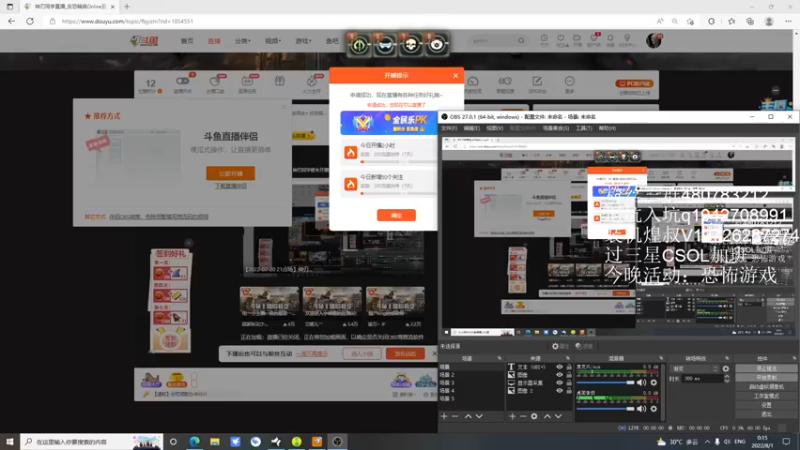Close the 开播提示 dialog with X
800x450 pixels.
pos(456,76)
